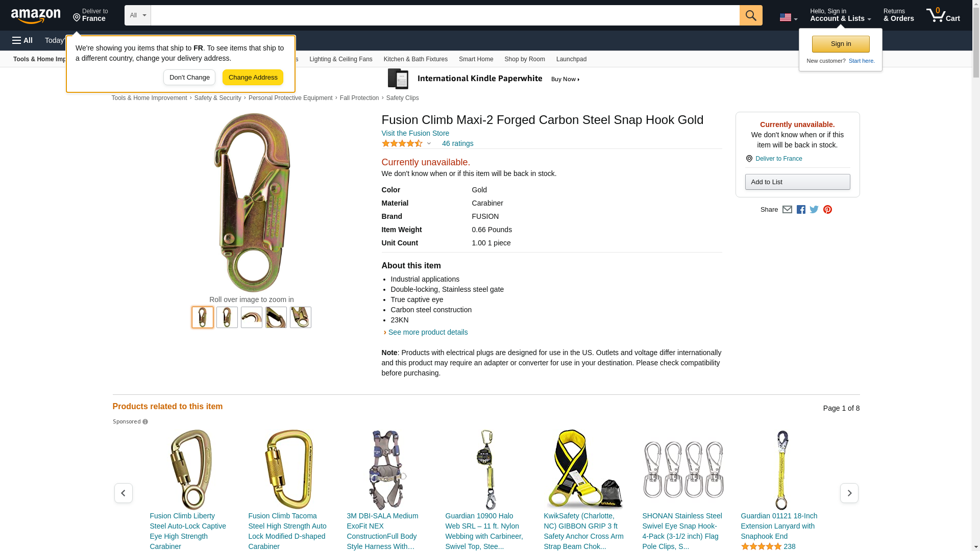The width and height of the screenshot is (980, 551).
Task: Open the All hamburger menu
Action: (x=22, y=40)
